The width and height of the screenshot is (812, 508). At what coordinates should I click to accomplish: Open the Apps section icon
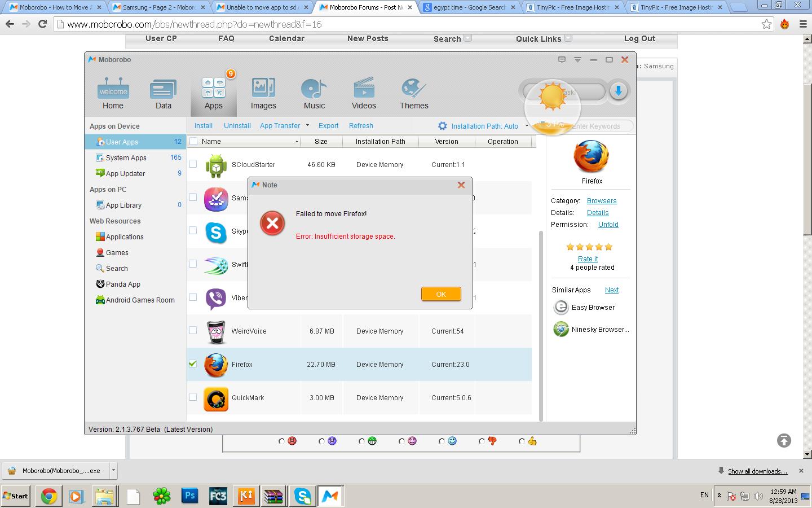[213, 94]
